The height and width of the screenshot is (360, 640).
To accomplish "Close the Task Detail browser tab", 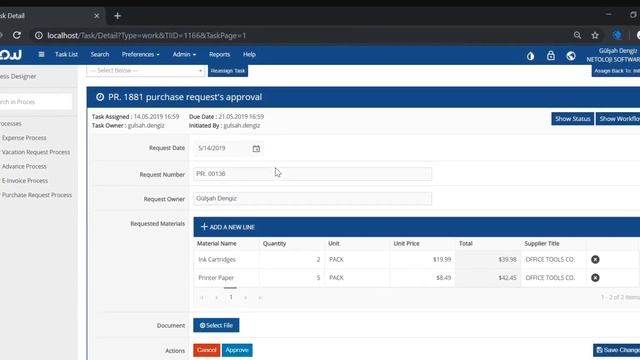I will pyautogui.click(x=96, y=16).
